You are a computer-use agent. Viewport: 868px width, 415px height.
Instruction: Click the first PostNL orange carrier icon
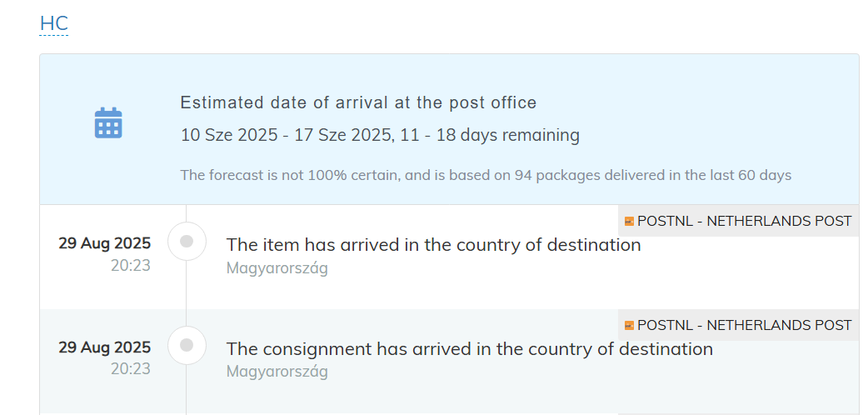coord(629,221)
